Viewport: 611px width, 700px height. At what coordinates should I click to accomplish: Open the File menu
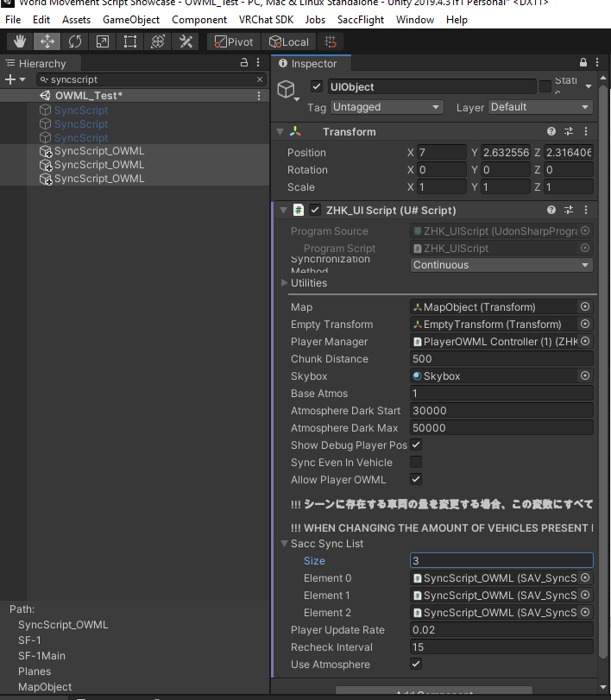(13, 20)
